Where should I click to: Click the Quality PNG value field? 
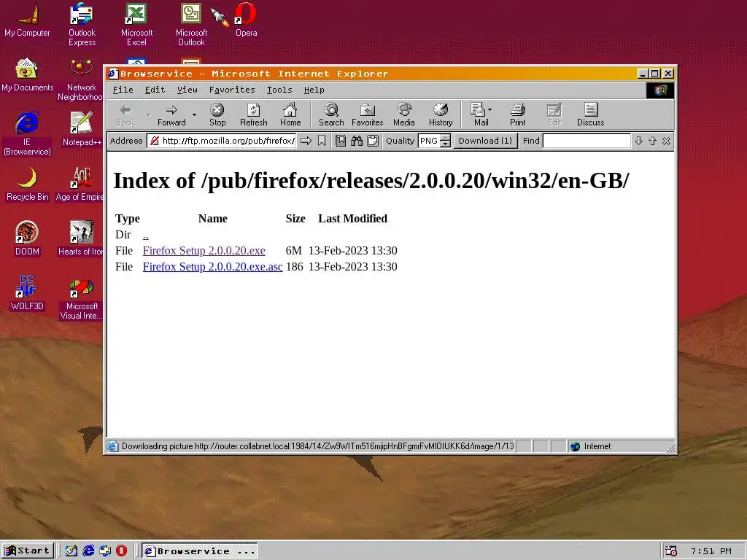pos(429,141)
